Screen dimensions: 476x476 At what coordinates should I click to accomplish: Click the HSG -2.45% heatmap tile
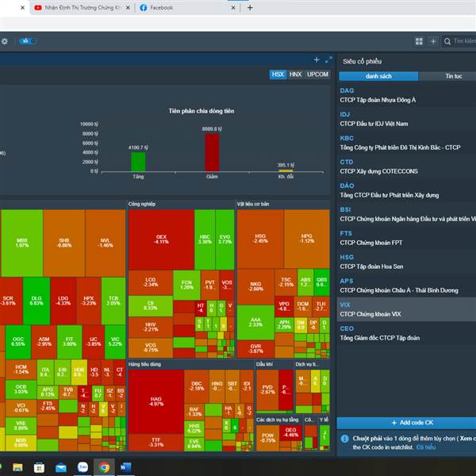click(x=260, y=239)
